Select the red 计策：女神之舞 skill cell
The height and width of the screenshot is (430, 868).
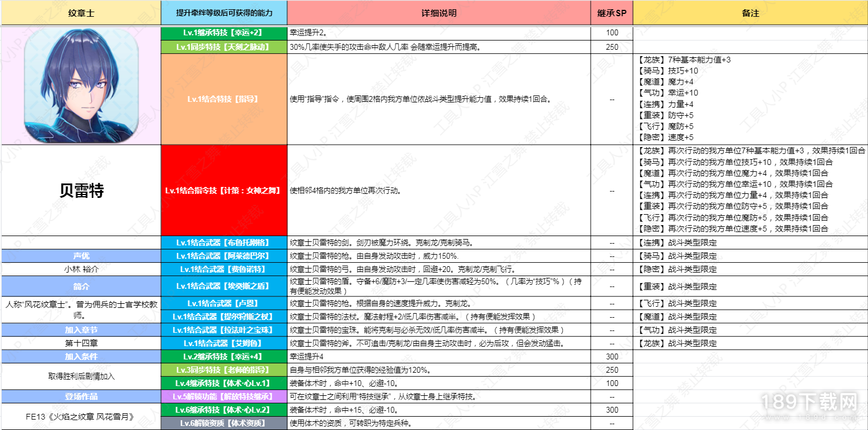(224, 190)
